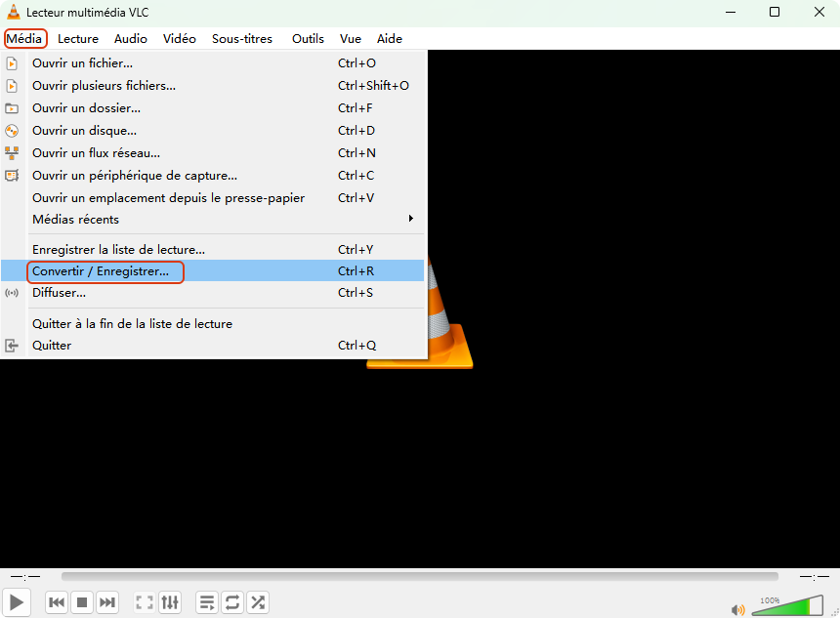
Task: Mute audio via speaker icon
Action: pos(737,609)
